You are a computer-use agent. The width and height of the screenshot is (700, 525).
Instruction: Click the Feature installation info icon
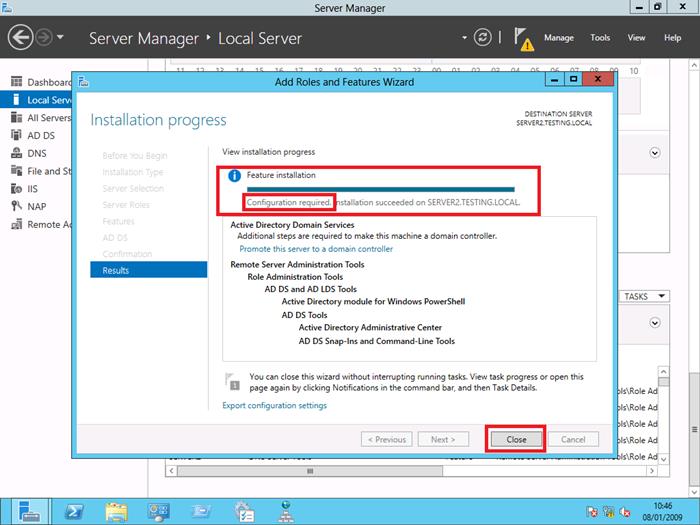[234, 176]
